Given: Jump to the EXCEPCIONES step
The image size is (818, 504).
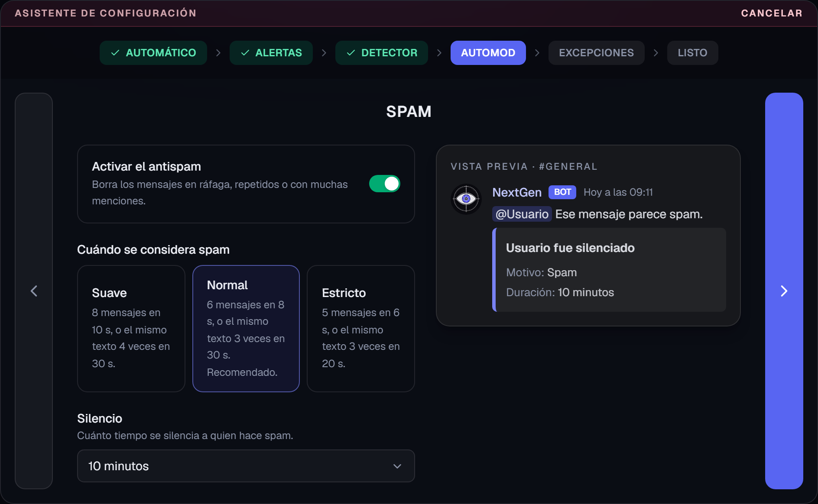Looking at the screenshot, I should [x=597, y=53].
